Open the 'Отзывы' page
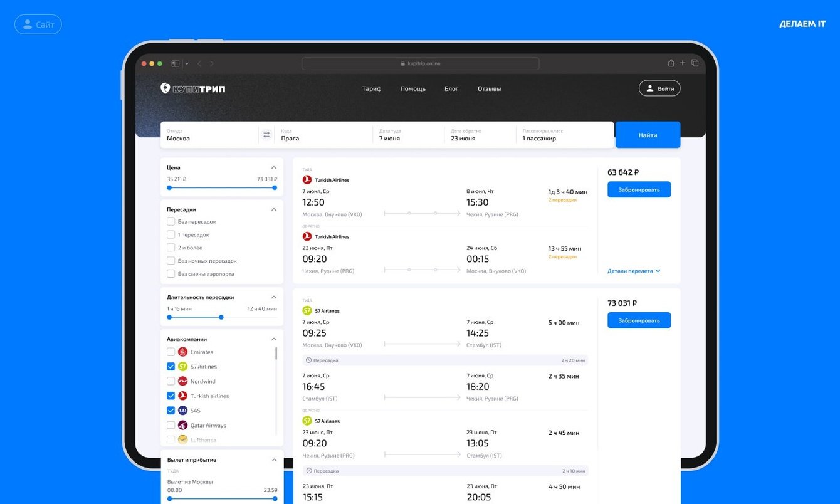This screenshot has width=840, height=504. pos(490,89)
